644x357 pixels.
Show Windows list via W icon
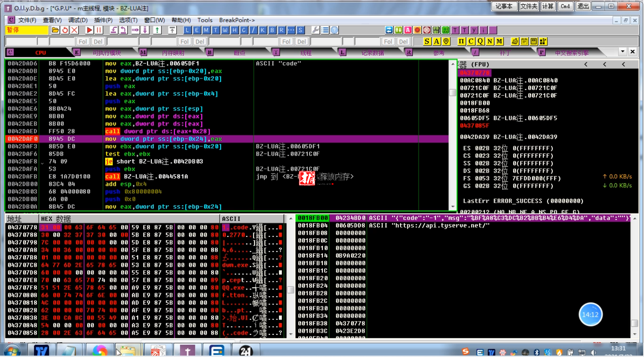tap(225, 30)
